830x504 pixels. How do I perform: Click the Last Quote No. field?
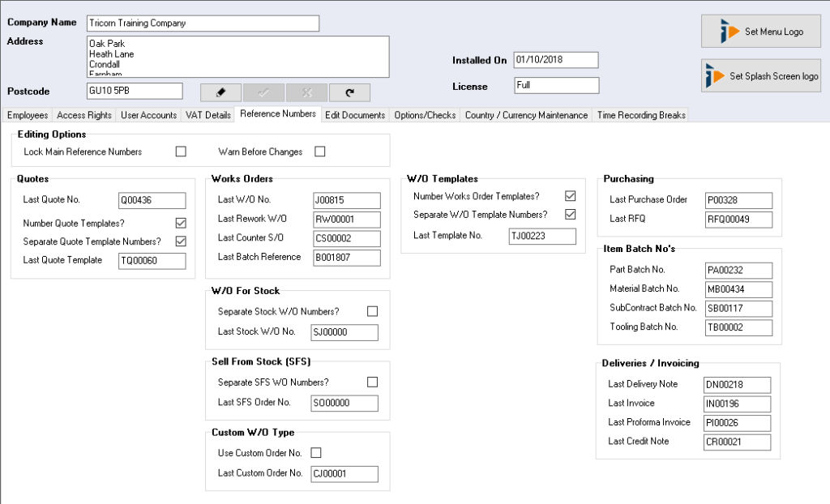pyautogui.click(x=152, y=201)
